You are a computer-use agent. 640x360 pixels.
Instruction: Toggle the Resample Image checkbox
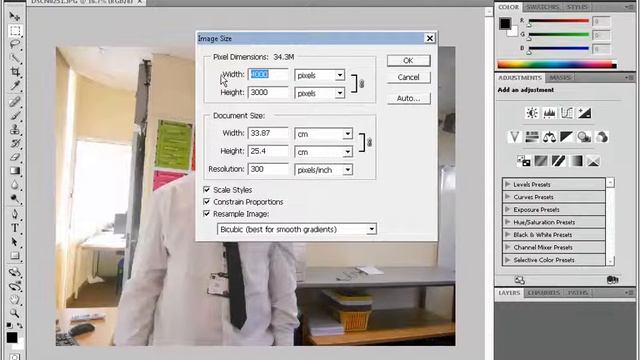[207, 213]
